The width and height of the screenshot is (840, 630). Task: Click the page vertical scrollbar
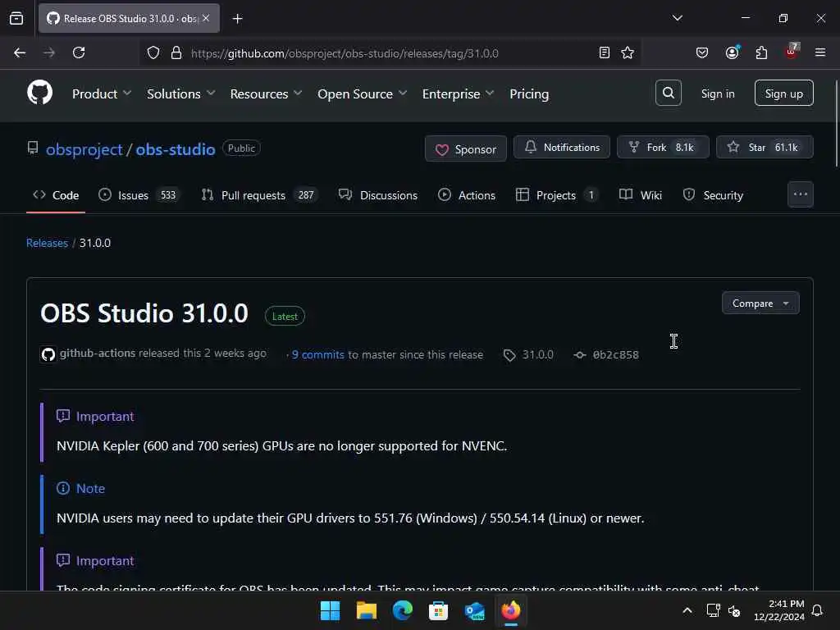tap(836, 123)
